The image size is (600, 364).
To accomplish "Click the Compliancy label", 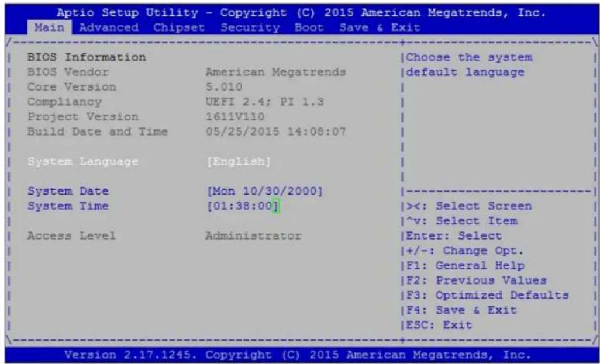I will coord(64,102).
